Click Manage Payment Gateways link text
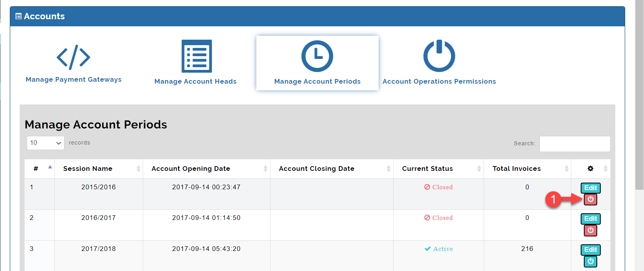Image resolution: width=644 pixels, height=271 pixels. [74, 79]
